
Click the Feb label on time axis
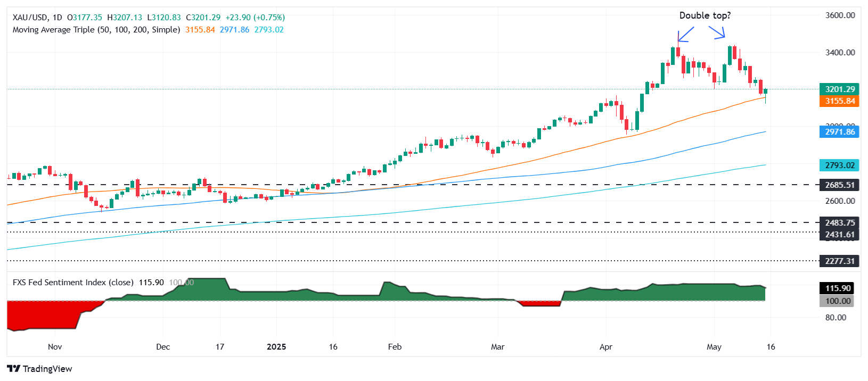point(395,347)
